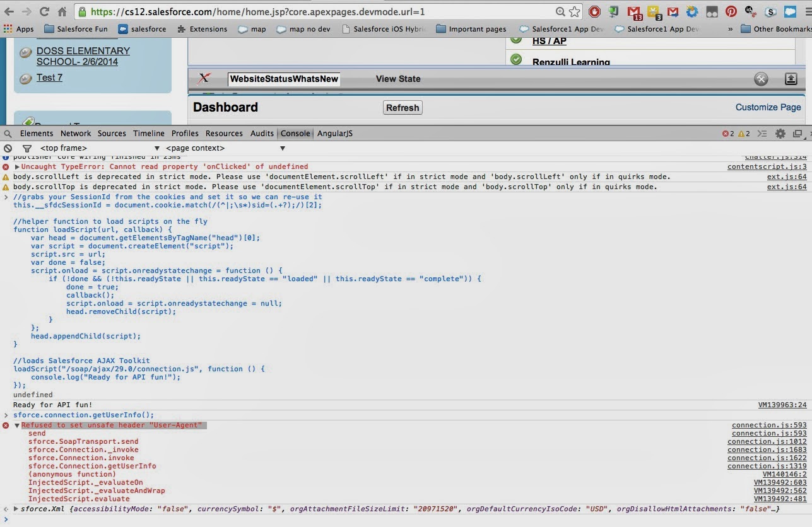Open the <top frame> dropdown
Image resolution: width=812 pixels, height=527 pixels.
(100, 148)
